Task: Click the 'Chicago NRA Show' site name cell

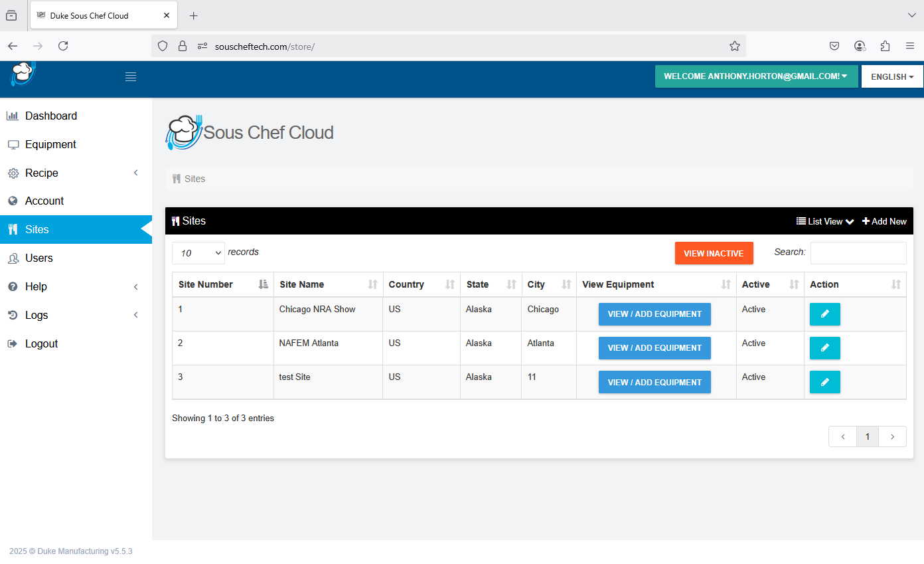Action: pyautogui.click(x=328, y=314)
